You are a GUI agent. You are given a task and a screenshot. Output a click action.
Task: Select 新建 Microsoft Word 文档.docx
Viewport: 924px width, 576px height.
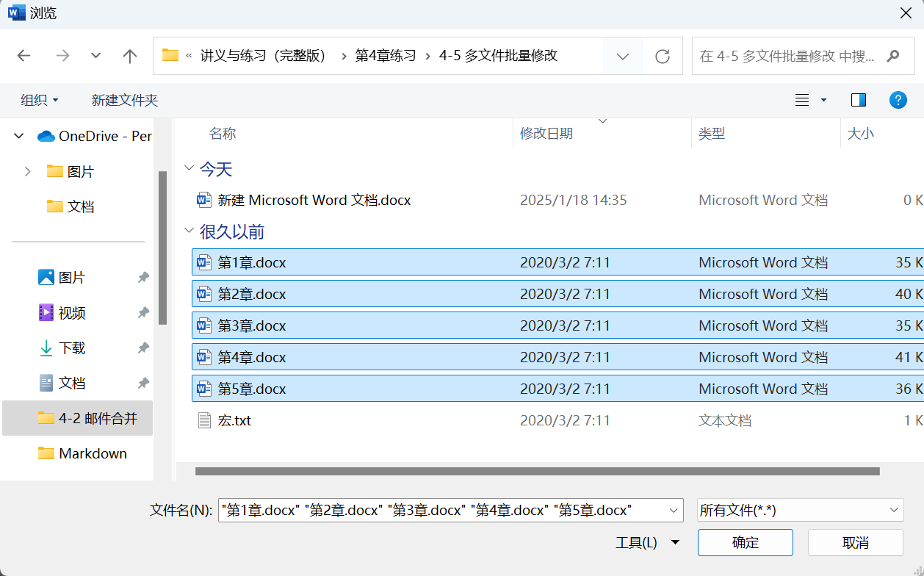314,200
